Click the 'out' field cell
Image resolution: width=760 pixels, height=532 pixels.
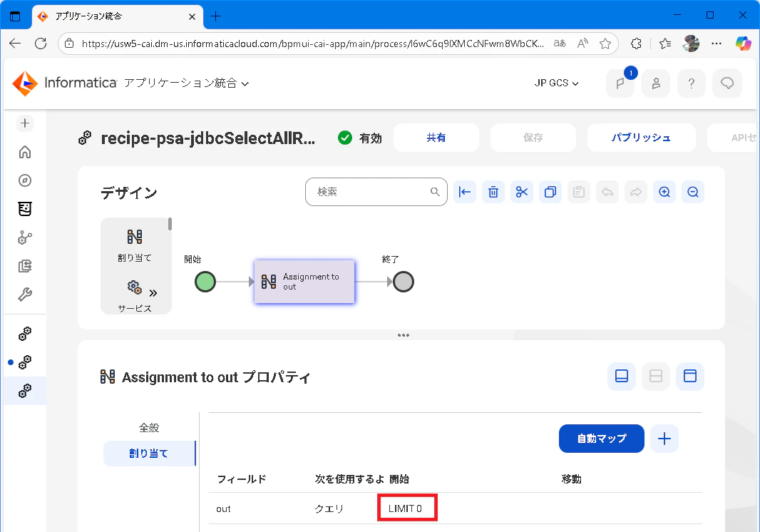pos(223,508)
